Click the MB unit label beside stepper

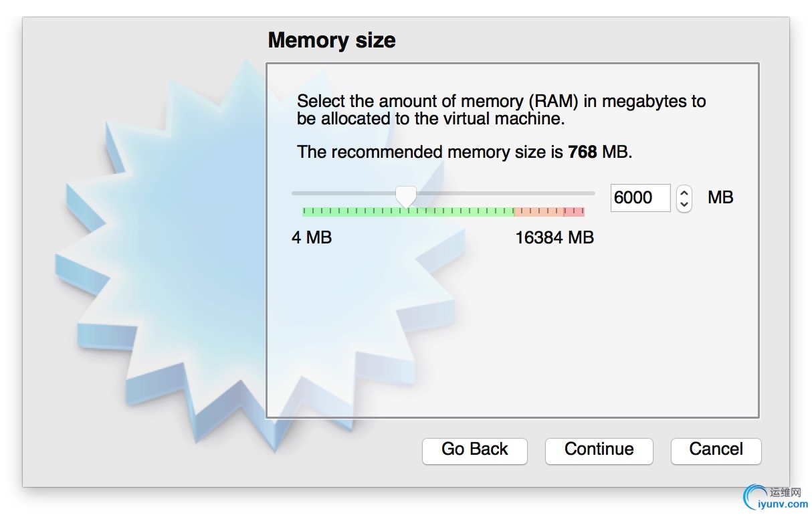click(x=720, y=198)
